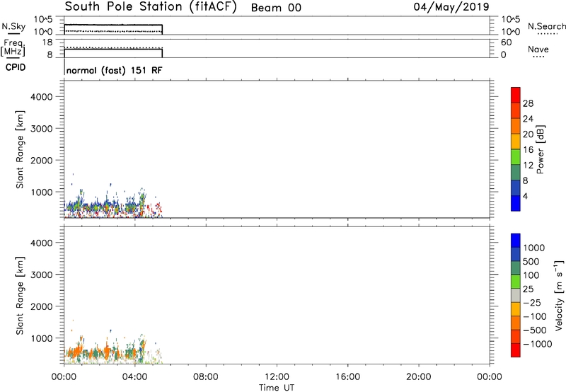Click the Nave legend label
The width and height of the screenshot is (566, 392).
pos(538,49)
